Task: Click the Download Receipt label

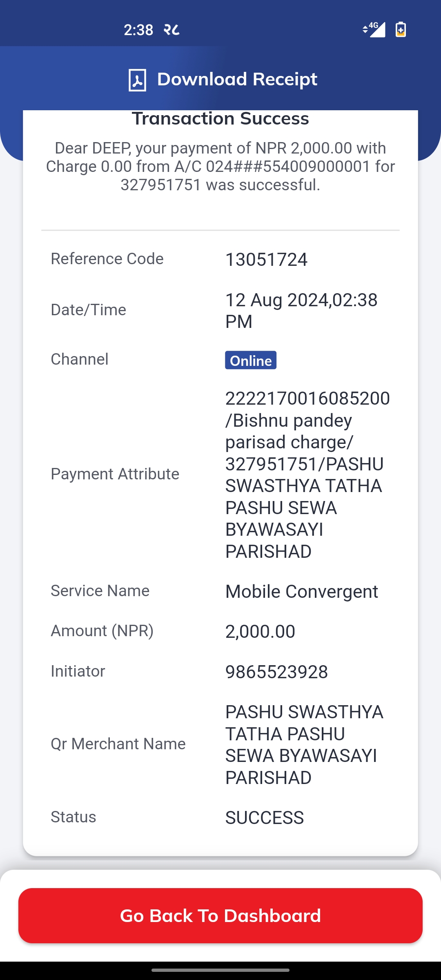Action: coord(237,79)
